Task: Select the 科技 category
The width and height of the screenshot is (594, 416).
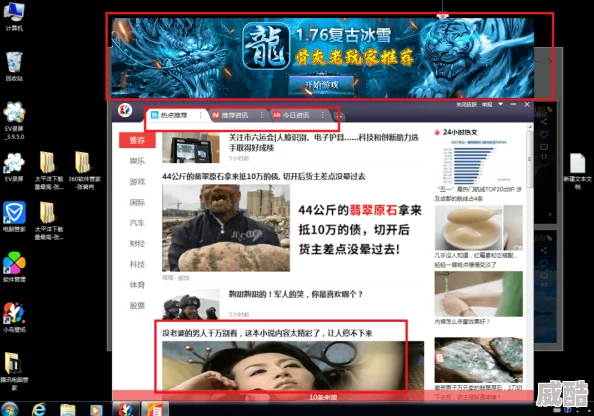Action: point(137,264)
